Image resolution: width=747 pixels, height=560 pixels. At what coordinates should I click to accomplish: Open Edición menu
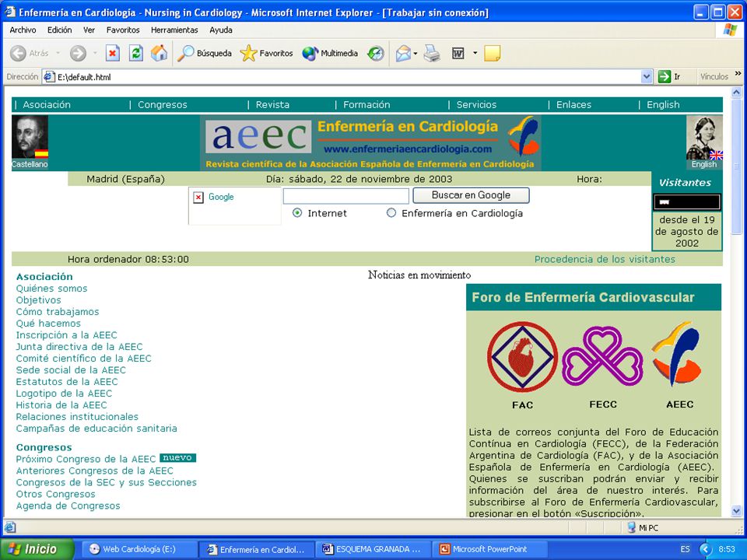pos(60,30)
